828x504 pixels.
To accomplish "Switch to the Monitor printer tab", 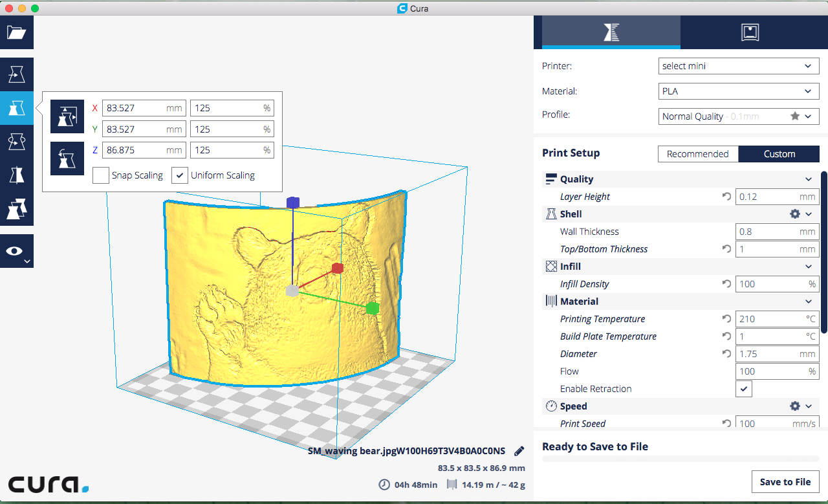I will pyautogui.click(x=750, y=32).
